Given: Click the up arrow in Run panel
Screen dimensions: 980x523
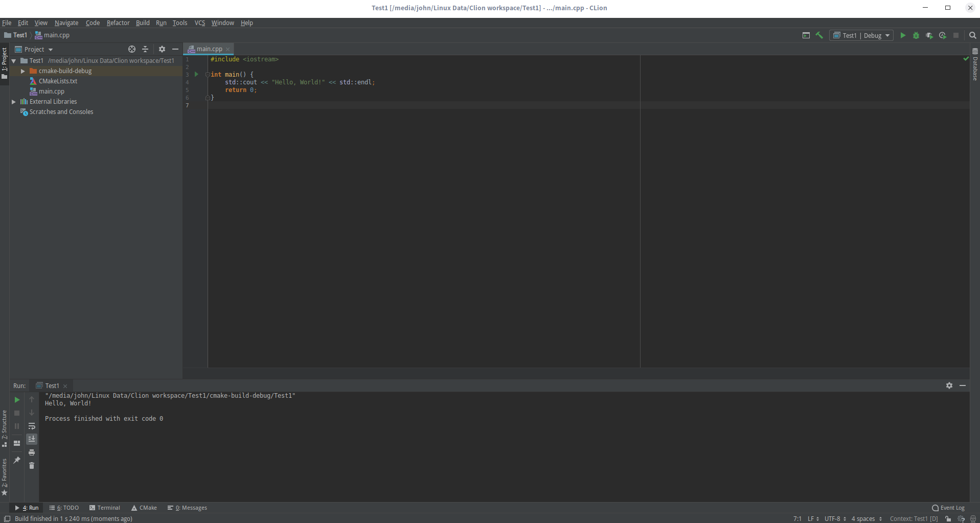Looking at the screenshot, I should [32, 399].
